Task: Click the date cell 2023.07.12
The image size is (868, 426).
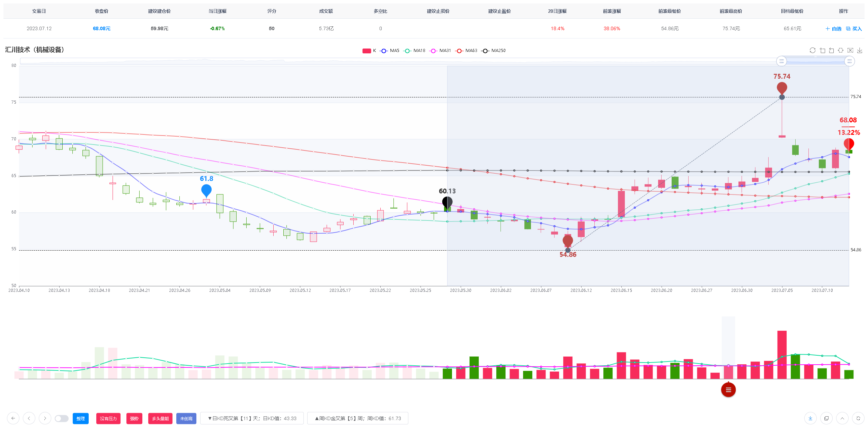Action: coord(39,28)
